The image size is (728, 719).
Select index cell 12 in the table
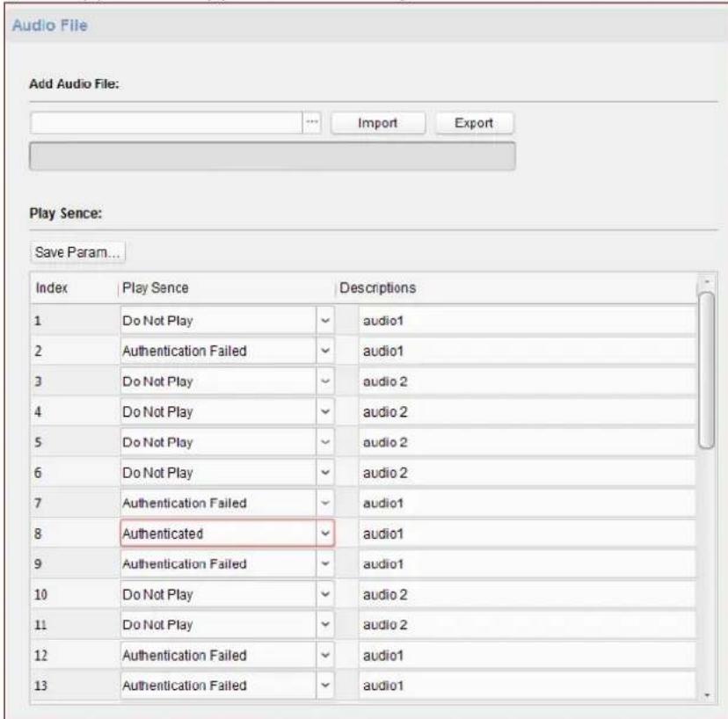[75, 655]
